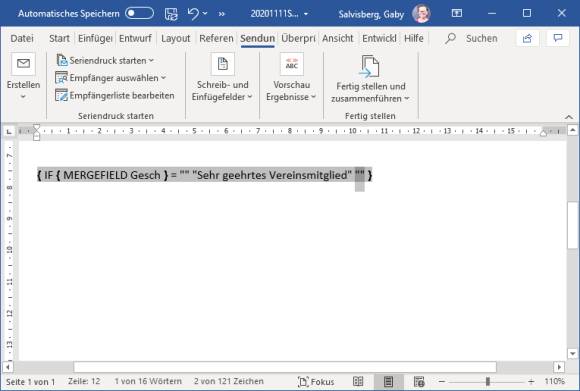This screenshot has width=580, height=391.
Task: Click the text "Sehr geehrtes Vereinsmitglied"
Action: pos(272,175)
